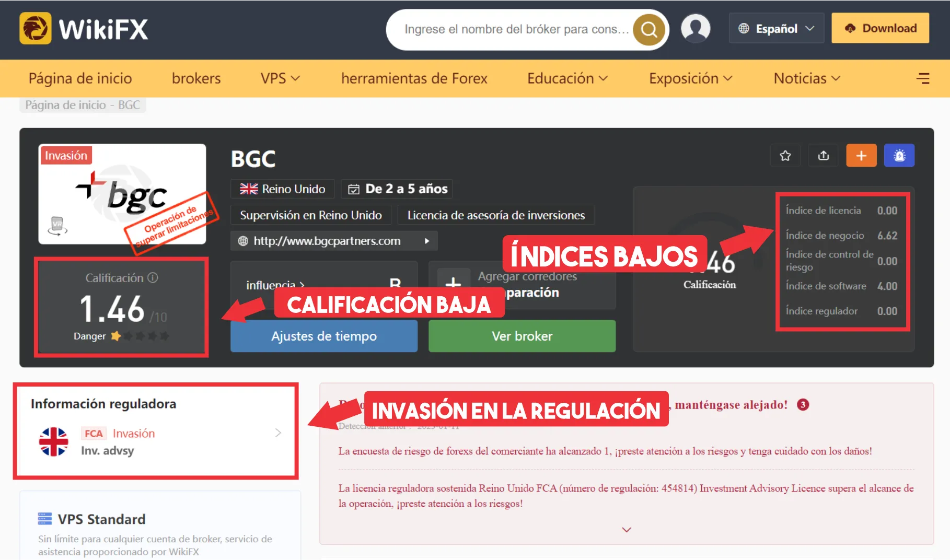The height and width of the screenshot is (560, 950).
Task: Click the encuesta de riesgo warning text
Action: [x=605, y=451]
